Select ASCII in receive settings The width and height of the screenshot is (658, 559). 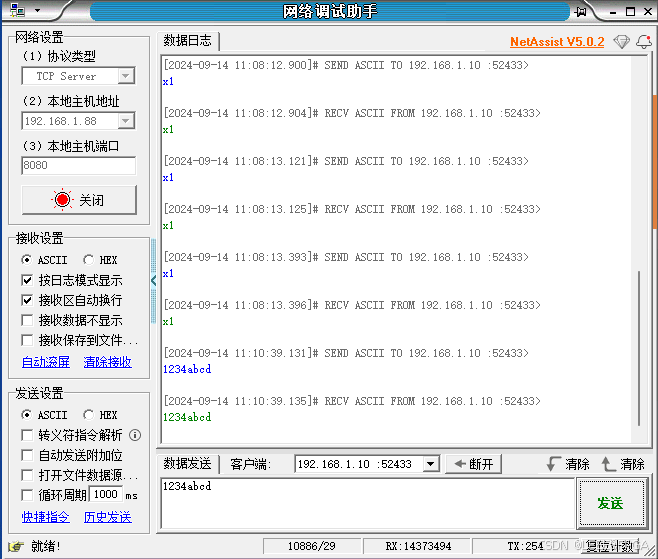tap(44, 260)
